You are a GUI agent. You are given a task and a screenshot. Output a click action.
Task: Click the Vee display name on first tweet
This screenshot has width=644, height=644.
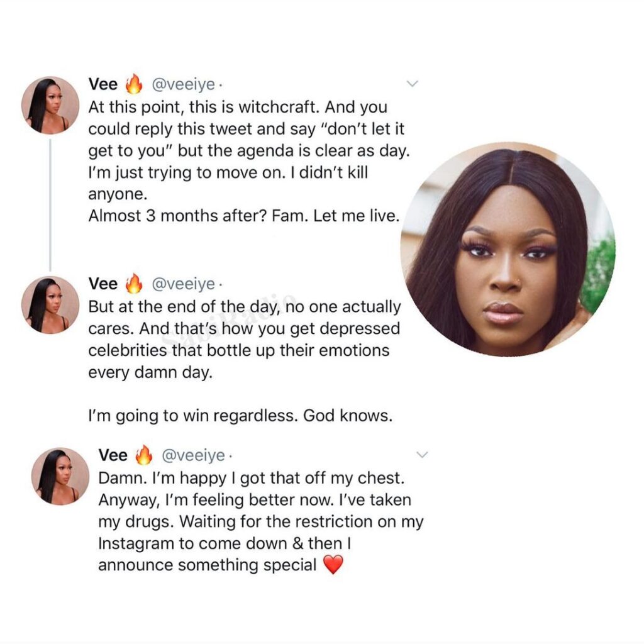(103, 84)
